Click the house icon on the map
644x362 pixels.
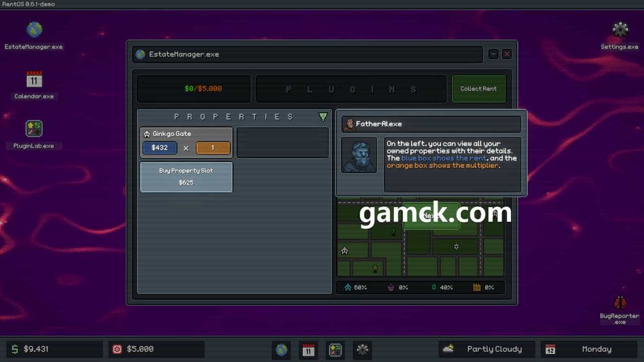point(345,250)
